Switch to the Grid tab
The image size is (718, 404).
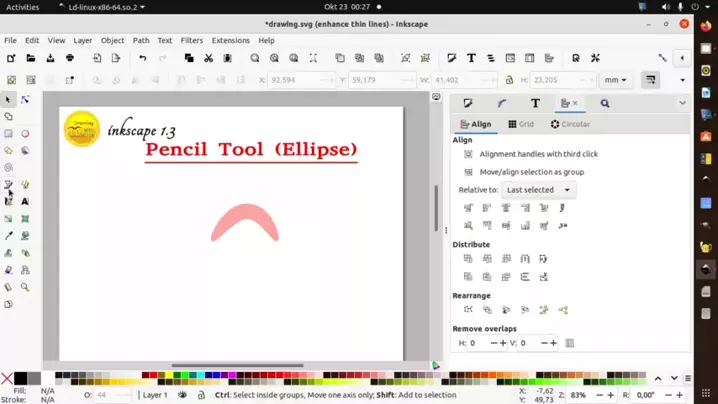tap(521, 125)
